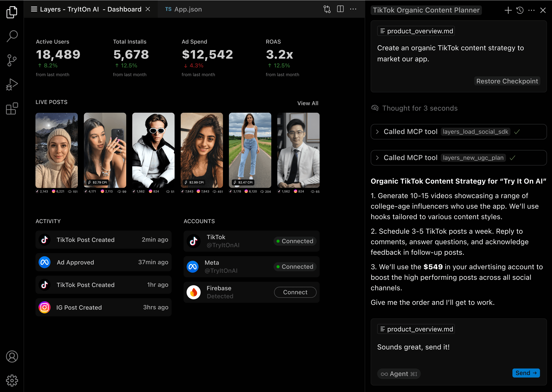Open the Explorer files icon in sidebar
Viewport: 552px width, 392px height.
pos(12,12)
